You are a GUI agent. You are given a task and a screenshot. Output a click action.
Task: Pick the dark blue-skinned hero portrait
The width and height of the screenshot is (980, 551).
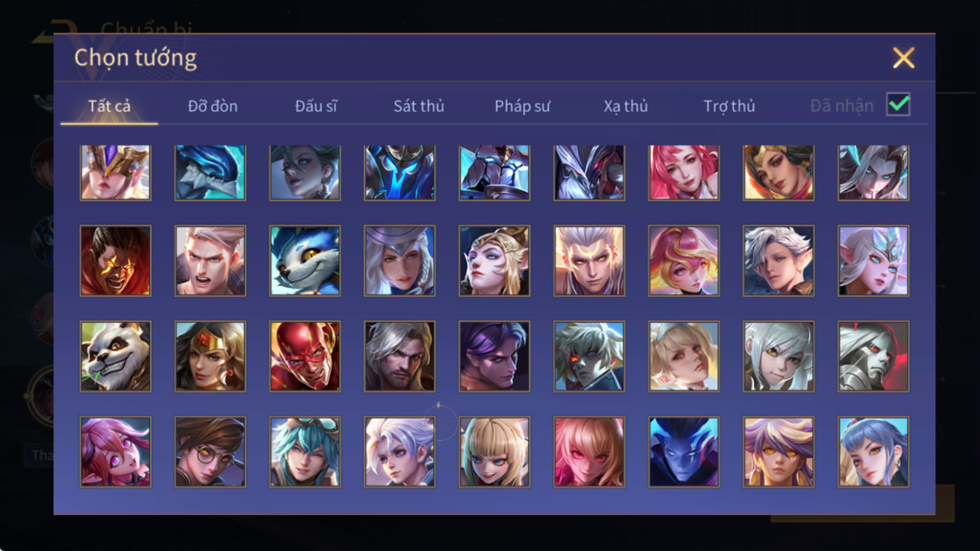pyautogui.click(x=684, y=452)
